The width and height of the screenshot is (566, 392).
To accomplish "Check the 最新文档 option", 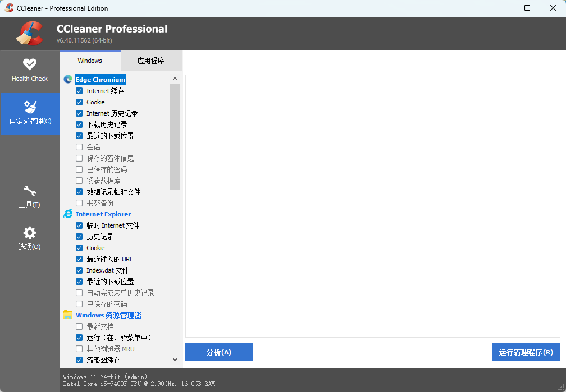I will [79, 326].
